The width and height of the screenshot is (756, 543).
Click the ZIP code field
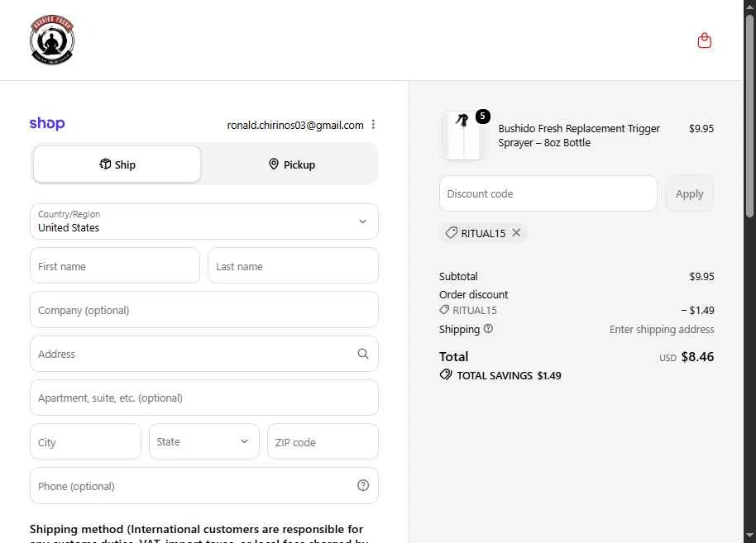point(323,441)
